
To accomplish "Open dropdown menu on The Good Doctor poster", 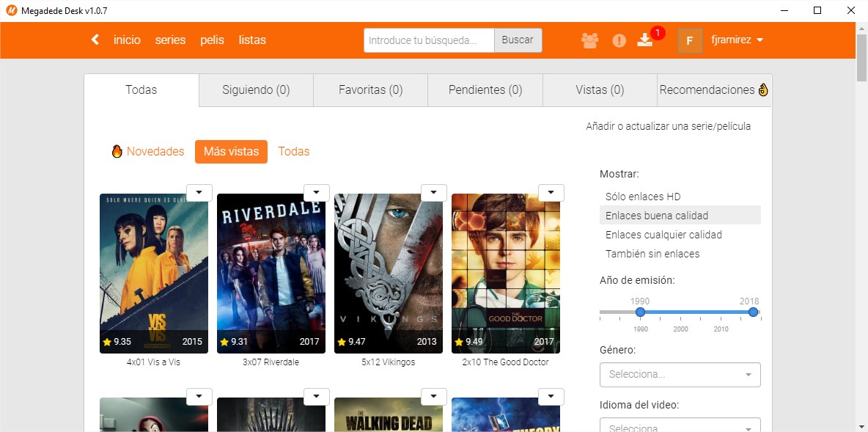I will click(551, 193).
